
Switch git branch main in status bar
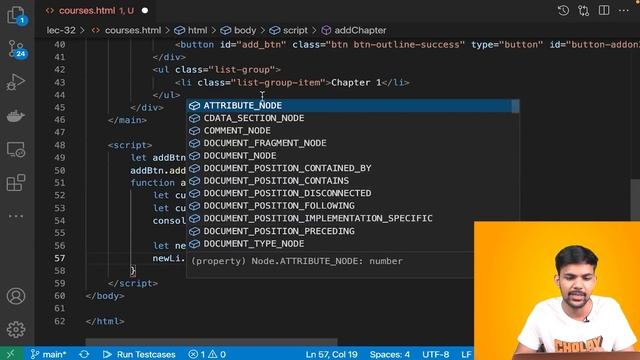click(x=49, y=354)
